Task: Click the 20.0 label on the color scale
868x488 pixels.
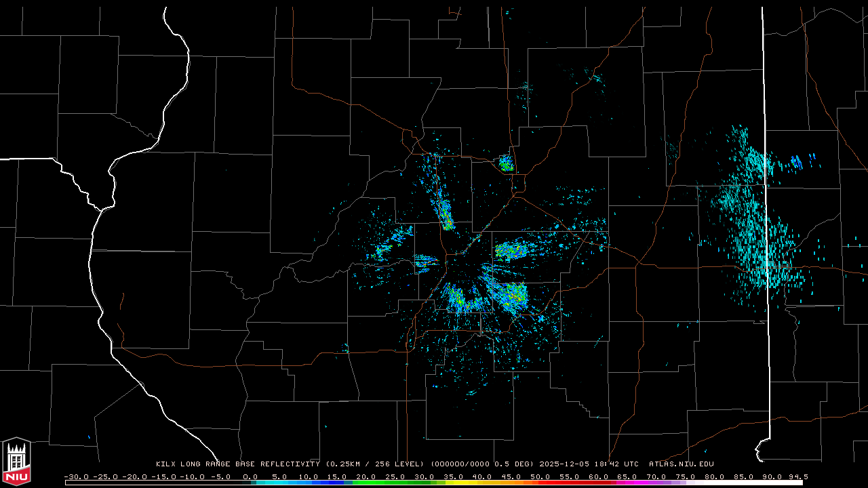Action: 366,476
